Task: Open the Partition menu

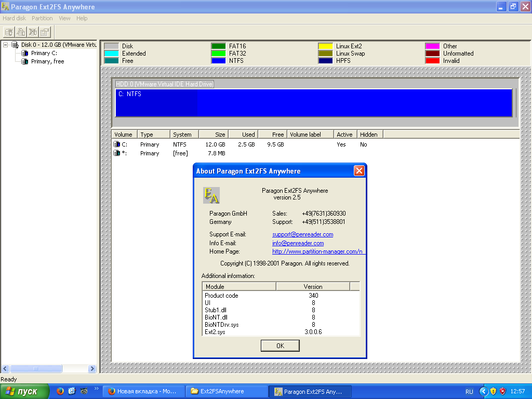Action: (42, 18)
